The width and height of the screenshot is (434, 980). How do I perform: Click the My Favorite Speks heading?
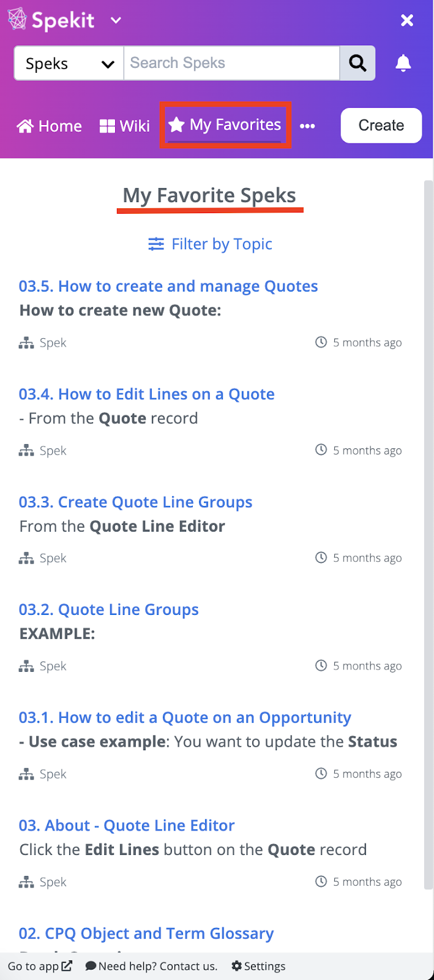pos(209,195)
